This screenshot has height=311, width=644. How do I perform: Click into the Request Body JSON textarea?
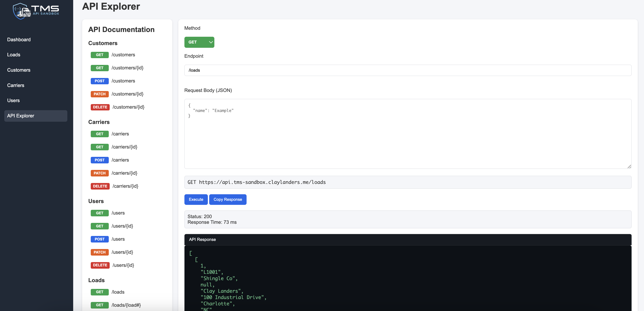click(408, 134)
